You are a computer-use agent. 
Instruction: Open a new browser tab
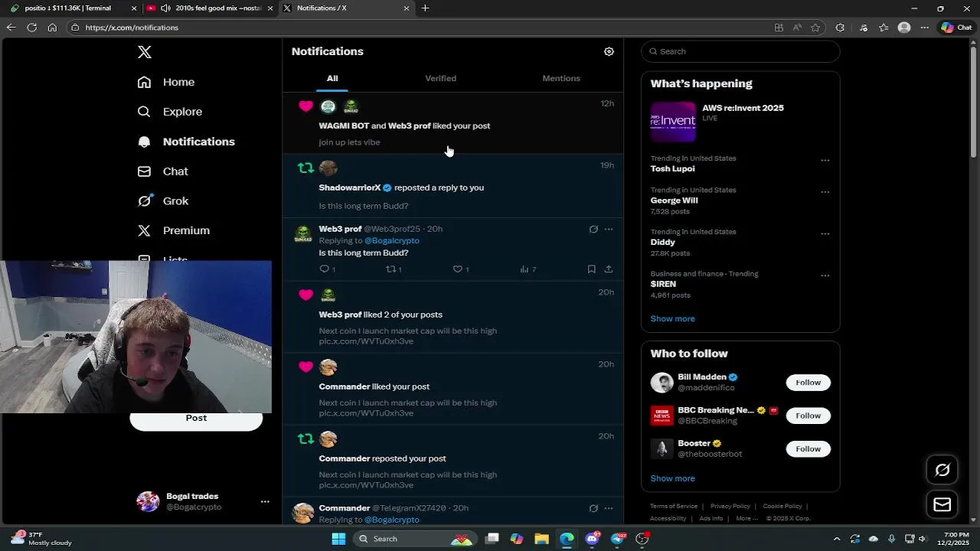(425, 8)
